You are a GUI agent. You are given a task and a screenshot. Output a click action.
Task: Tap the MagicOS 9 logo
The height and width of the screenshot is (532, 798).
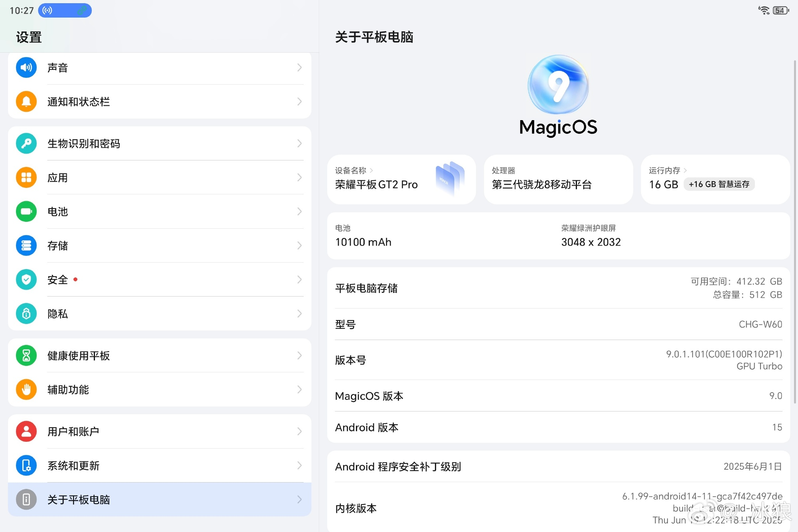point(558,85)
